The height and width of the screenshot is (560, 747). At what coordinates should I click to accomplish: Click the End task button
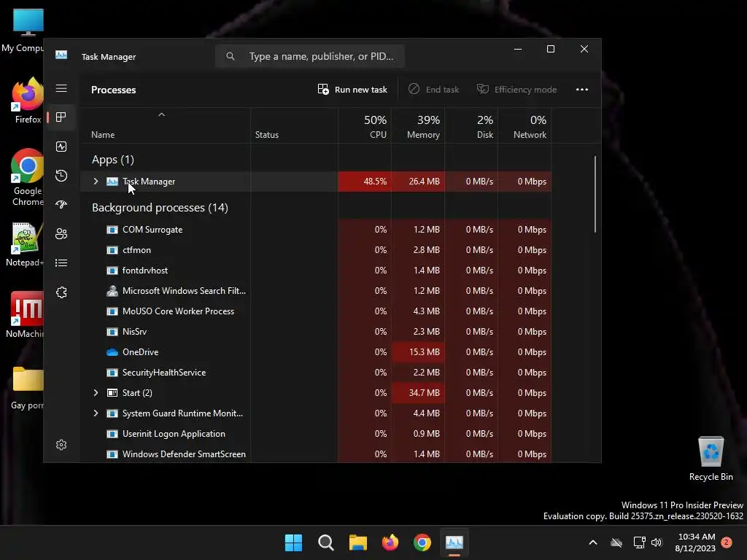pos(434,90)
